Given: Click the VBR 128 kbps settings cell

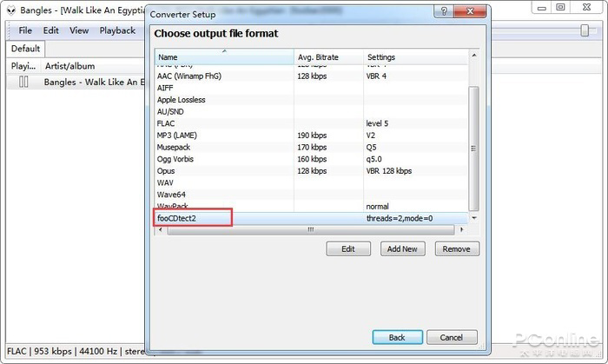Looking at the screenshot, I should click(x=389, y=171).
